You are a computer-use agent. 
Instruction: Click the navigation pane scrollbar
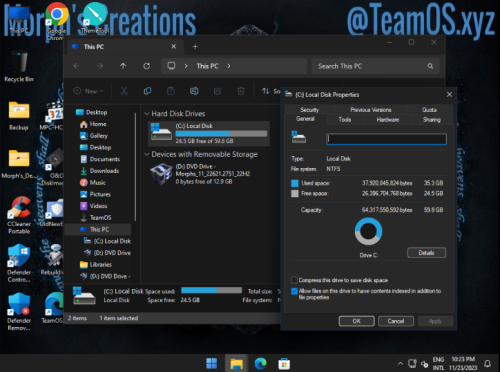[135, 167]
